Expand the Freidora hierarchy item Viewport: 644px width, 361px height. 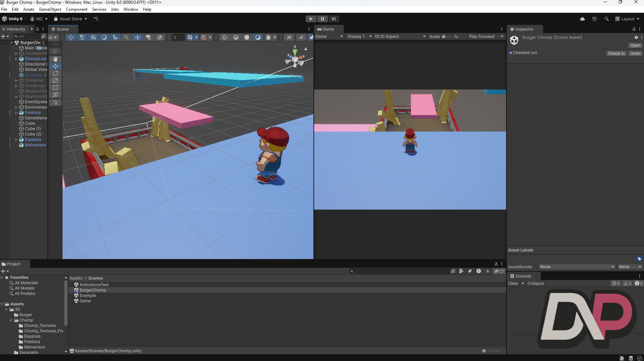[16, 113]
